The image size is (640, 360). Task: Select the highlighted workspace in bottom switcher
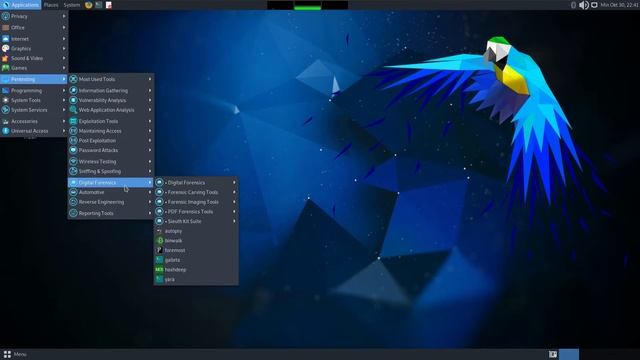point(569,354)
